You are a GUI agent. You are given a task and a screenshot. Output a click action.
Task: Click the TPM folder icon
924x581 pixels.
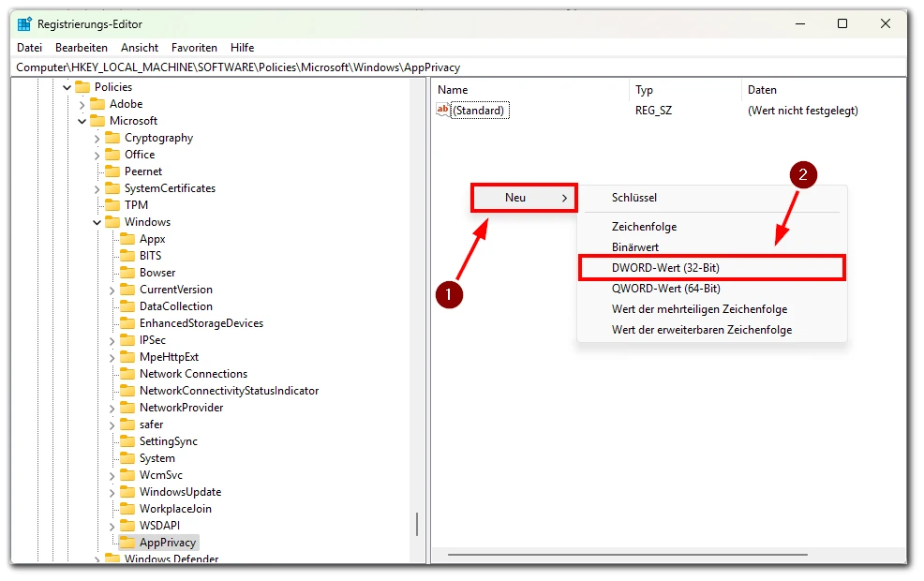click(x=112, y=205)
